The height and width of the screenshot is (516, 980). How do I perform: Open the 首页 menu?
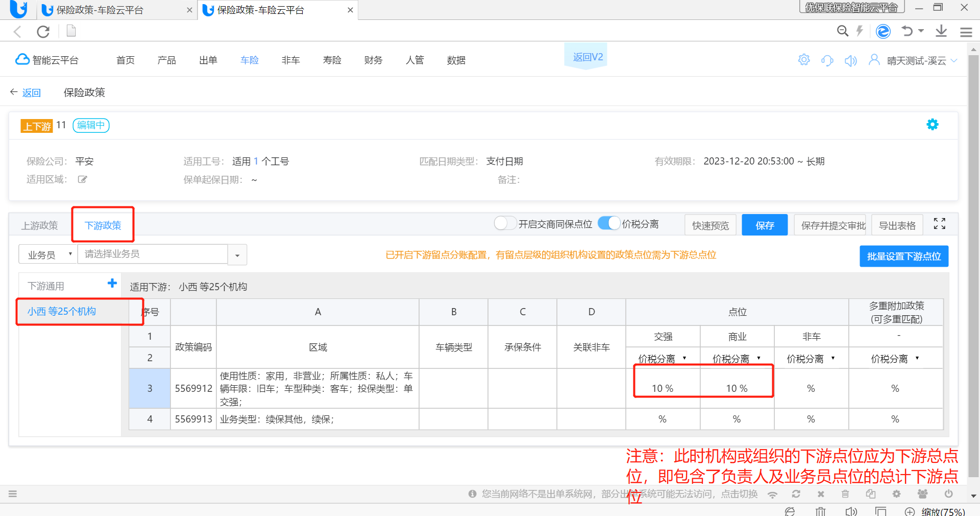click(126, 60)
